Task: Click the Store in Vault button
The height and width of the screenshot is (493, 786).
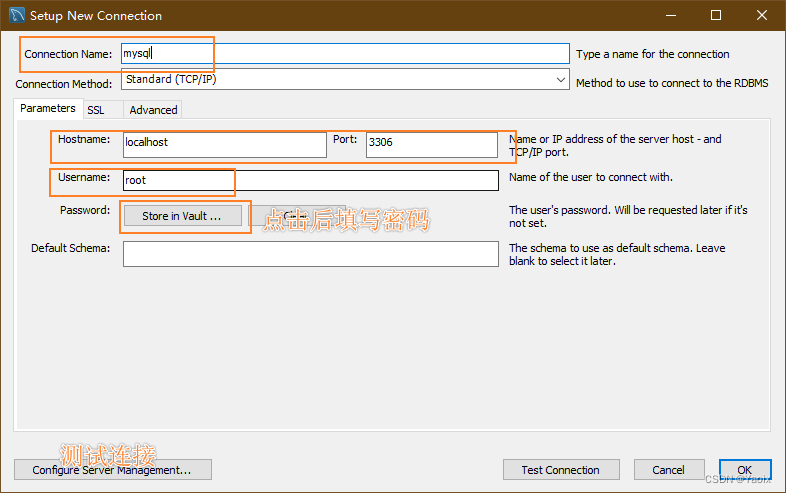Action: [182, 216]
